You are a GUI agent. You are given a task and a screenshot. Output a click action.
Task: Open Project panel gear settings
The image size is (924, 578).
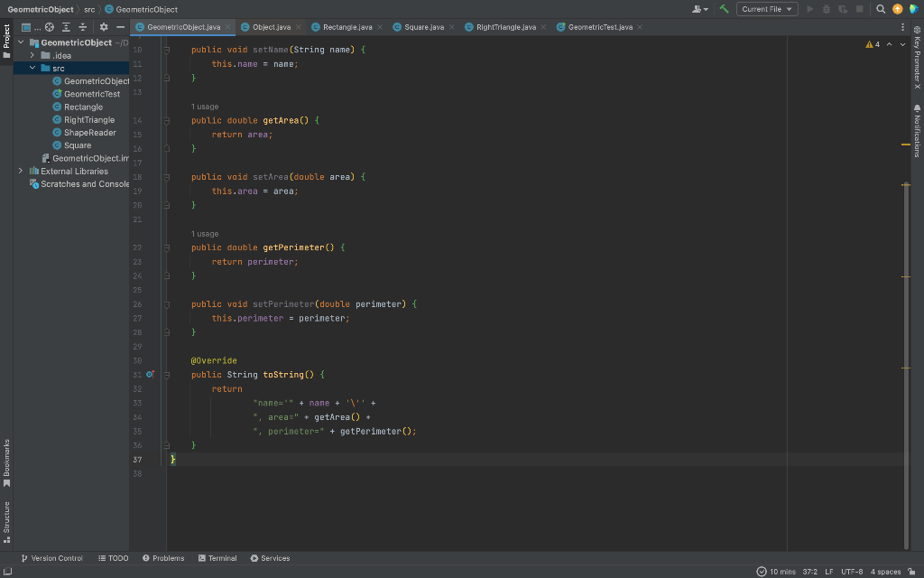[x=104, y=27]
